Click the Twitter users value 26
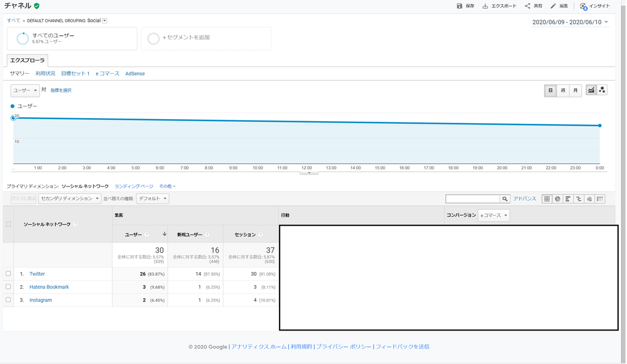 tap(143, 274)
